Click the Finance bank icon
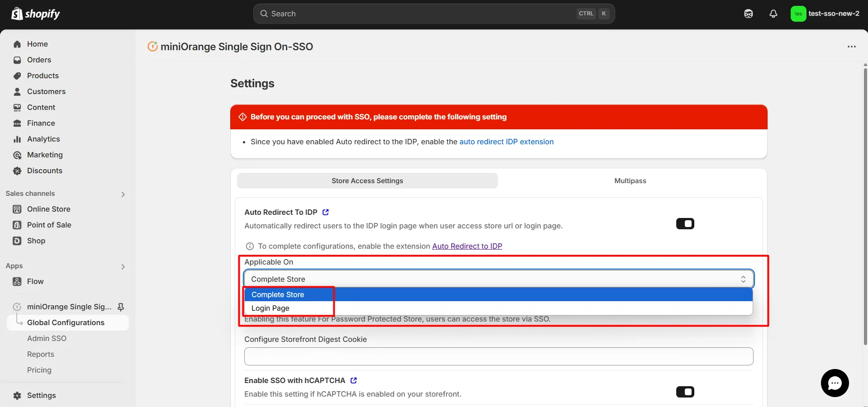 17,123
